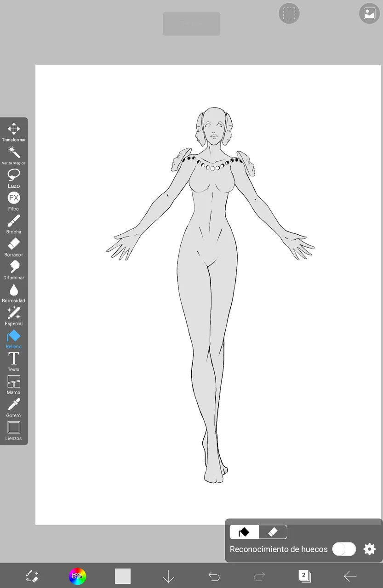Choose the Borrosidad blur tool
This screenshot has height=588, width=383.
pos(14,293)
